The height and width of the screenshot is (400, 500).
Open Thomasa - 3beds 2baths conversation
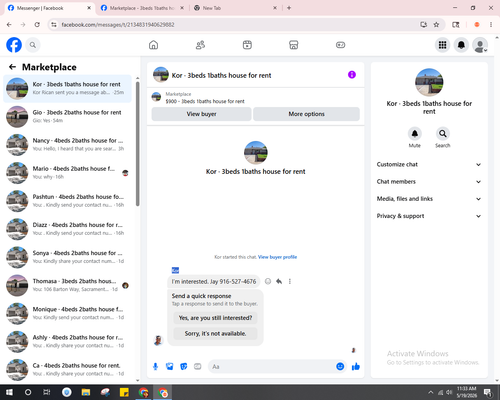pos(67,285)
